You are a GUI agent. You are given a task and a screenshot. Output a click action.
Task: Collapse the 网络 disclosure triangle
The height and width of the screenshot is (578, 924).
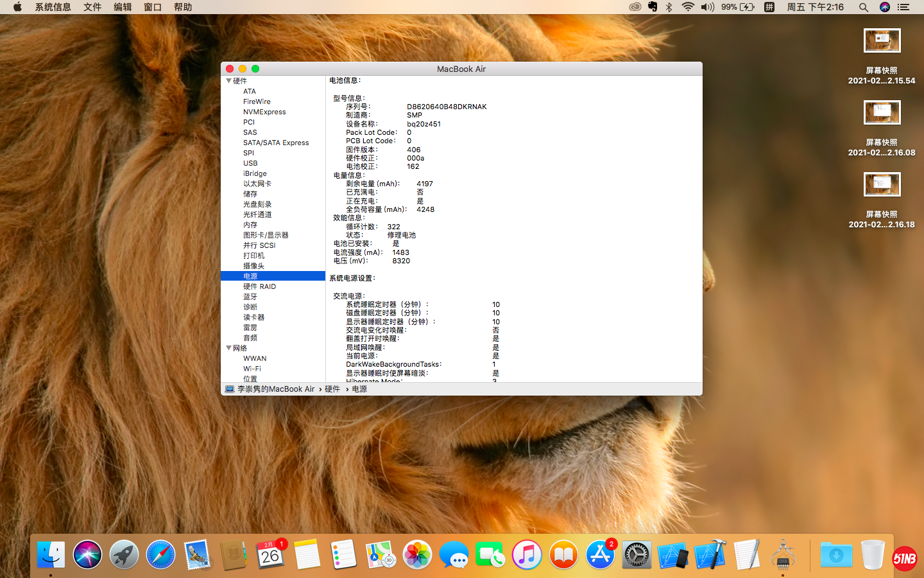[228, 348]
